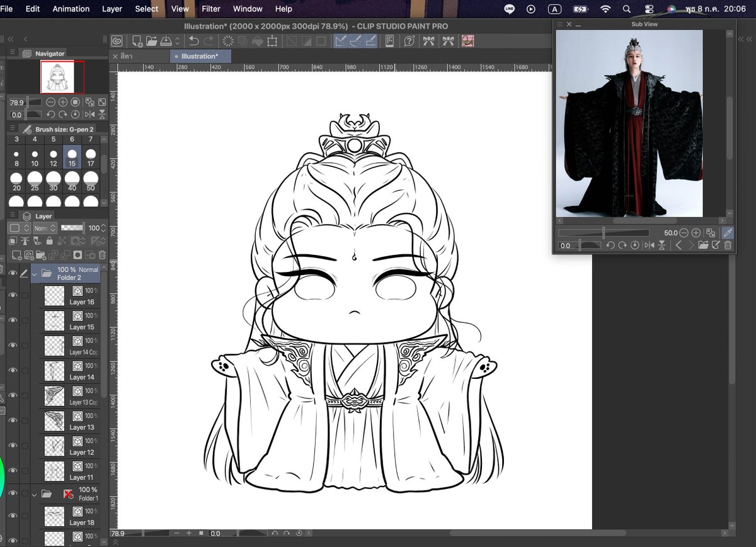Hide Layer 13

[x=12, y=420]
